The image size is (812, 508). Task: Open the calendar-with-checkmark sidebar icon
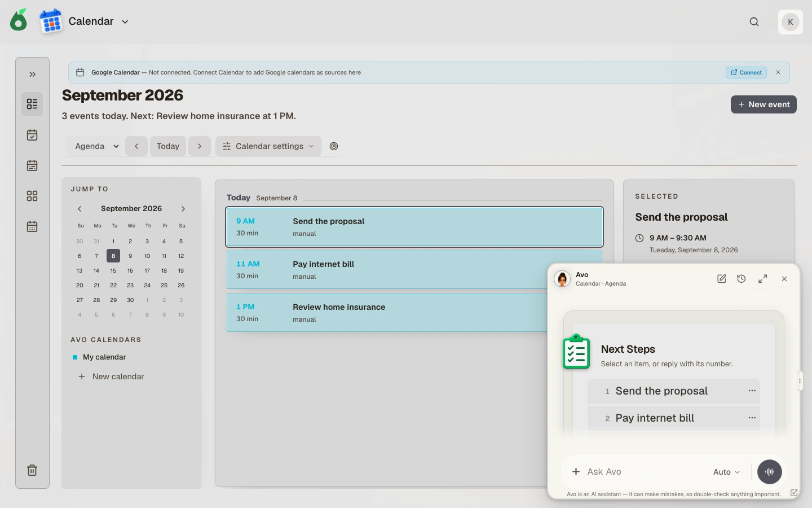tap(32, 135)
